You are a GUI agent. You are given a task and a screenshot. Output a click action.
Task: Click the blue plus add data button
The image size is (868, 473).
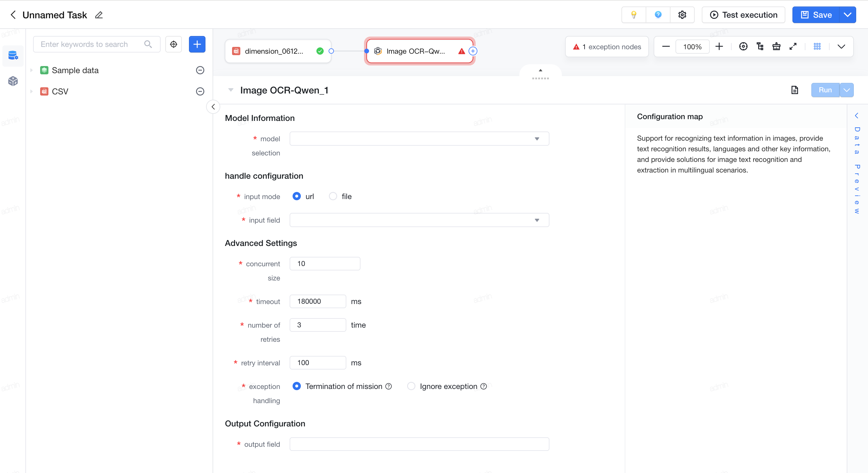point(197,44)
